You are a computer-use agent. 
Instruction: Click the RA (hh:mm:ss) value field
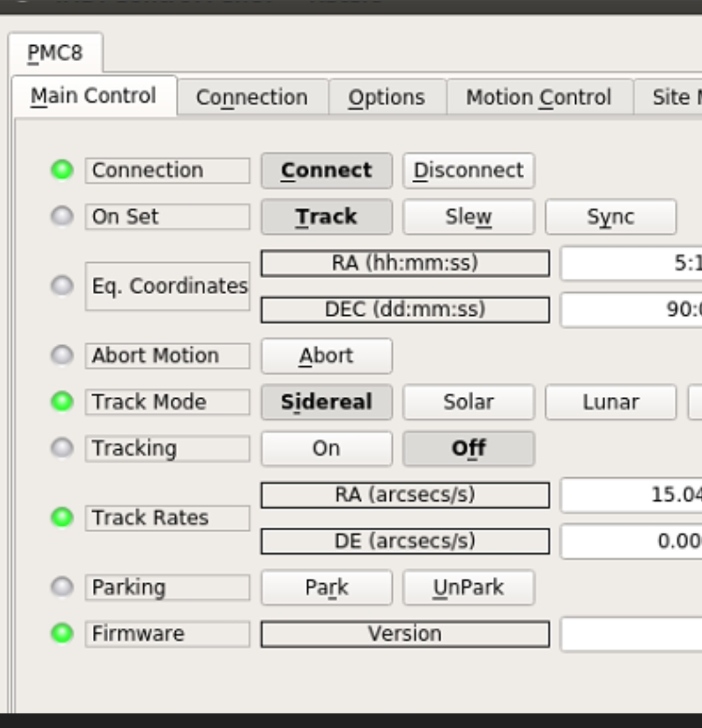[x=632, y=263]
